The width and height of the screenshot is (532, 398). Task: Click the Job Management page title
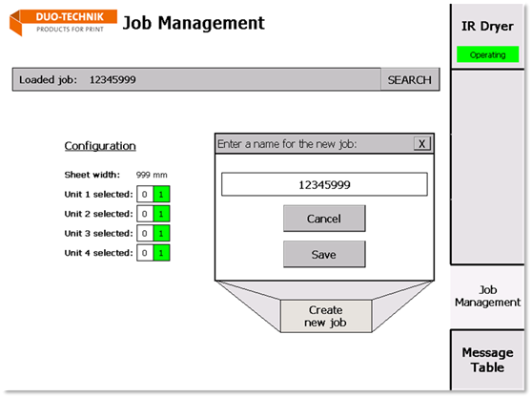pos(194,24)
